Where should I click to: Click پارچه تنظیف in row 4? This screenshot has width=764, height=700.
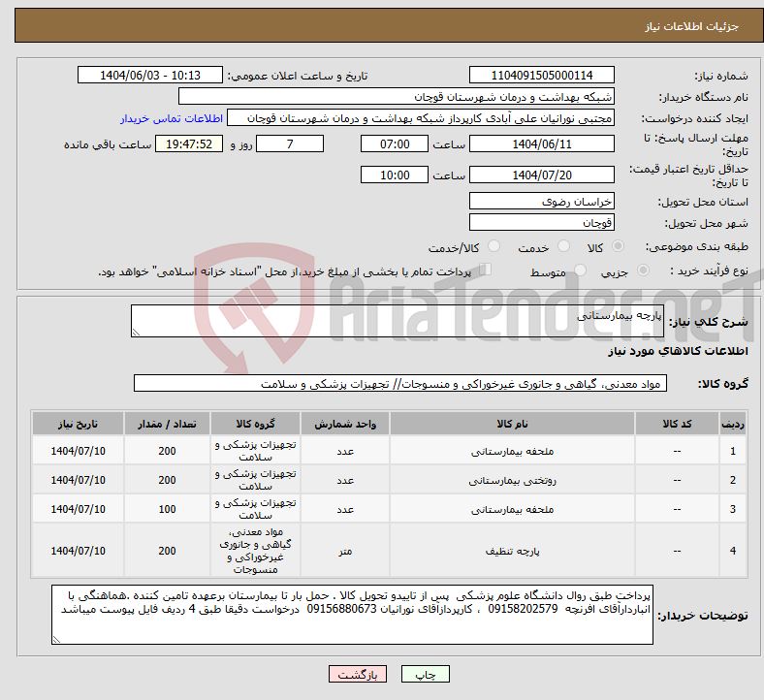point(512,551)
